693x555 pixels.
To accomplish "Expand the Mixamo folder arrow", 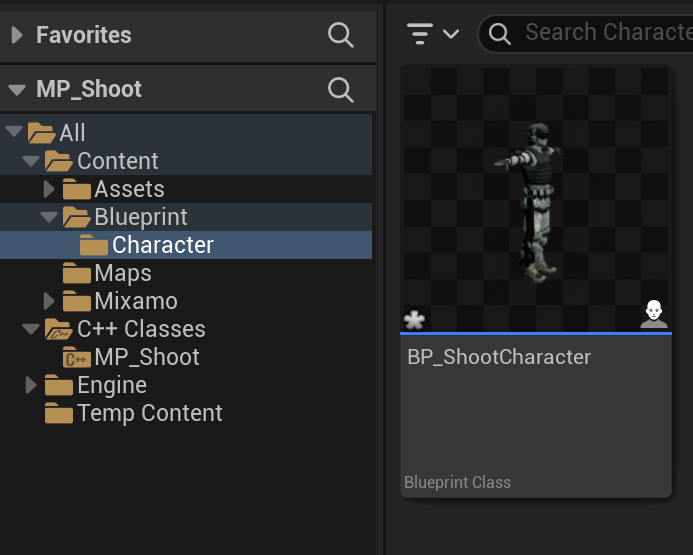I will tap(50, 301).
